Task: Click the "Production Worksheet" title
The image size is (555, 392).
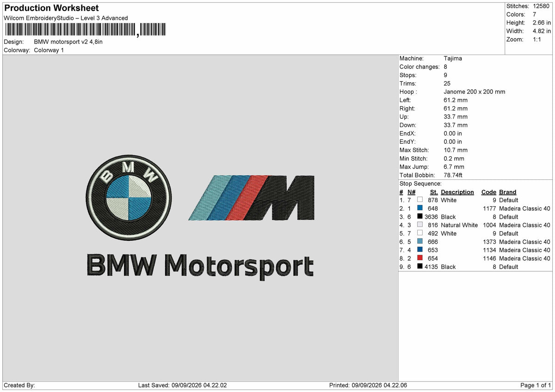Action: pyautogui.click(x=51, y=8)
